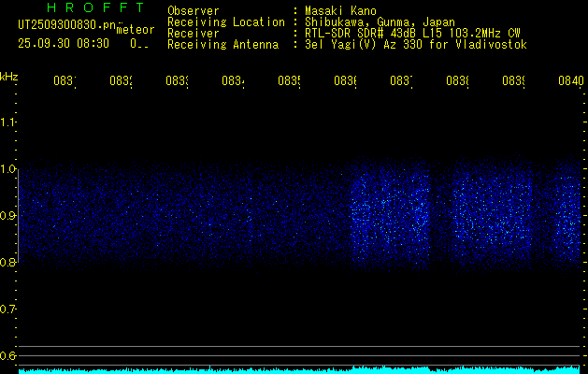Screen dimensions: 588x374
Task: Select 3el Yagi Az 330 Vladivostok text
Action: point(416,45)
